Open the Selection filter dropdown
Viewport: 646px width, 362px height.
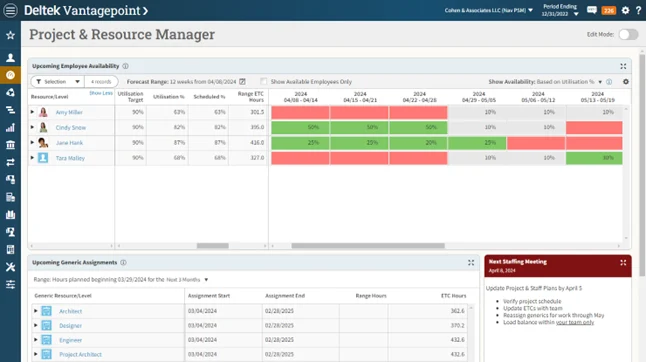(58, 82)
